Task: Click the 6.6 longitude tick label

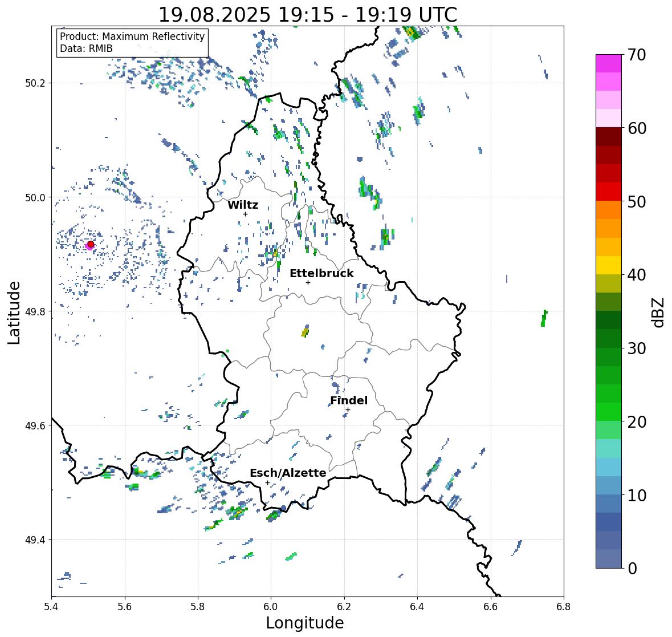Action: click(x=491, y=607)
